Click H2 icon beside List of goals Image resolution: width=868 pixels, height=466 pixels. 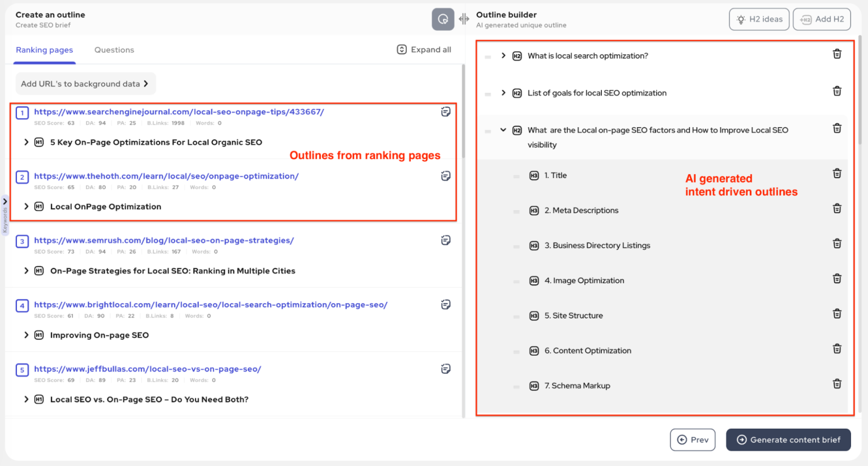pyautogui.click(x=517, y=93)
